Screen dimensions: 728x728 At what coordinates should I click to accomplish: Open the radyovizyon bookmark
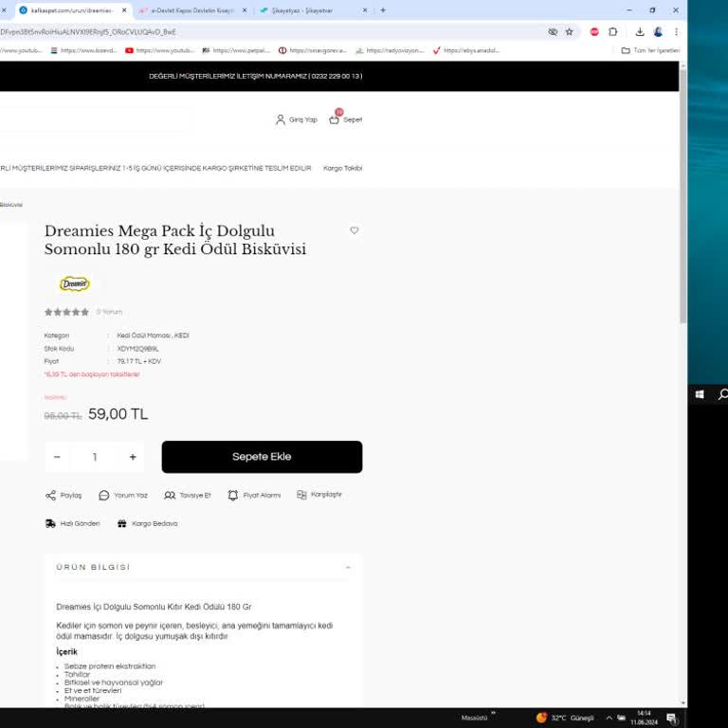click(x=390, y=50)
